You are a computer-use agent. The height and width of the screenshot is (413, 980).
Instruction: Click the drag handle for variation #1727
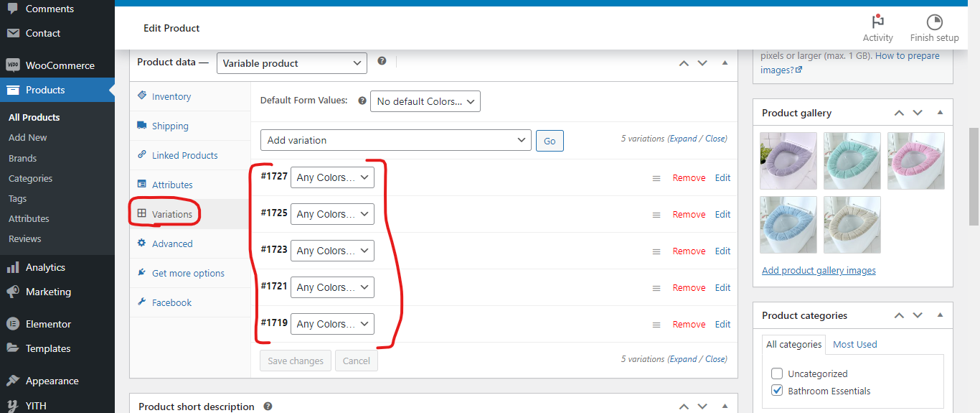(x=656, y=178)
